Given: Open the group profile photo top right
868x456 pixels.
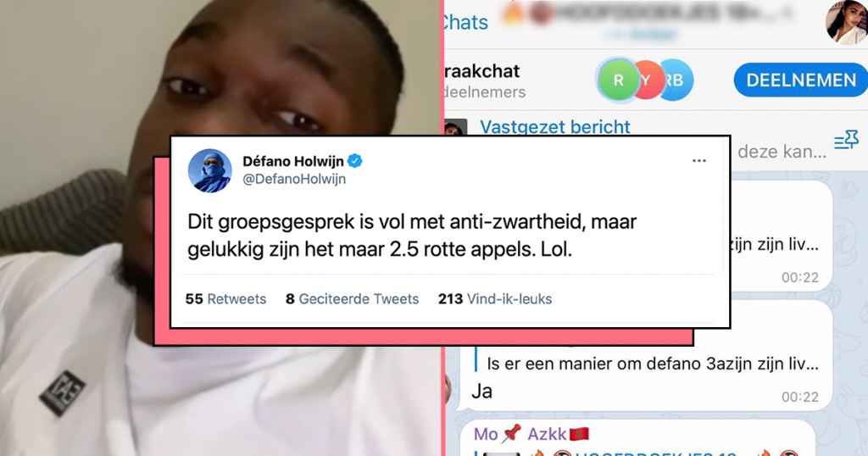Looking at the screenshot, I should point(847,21).
